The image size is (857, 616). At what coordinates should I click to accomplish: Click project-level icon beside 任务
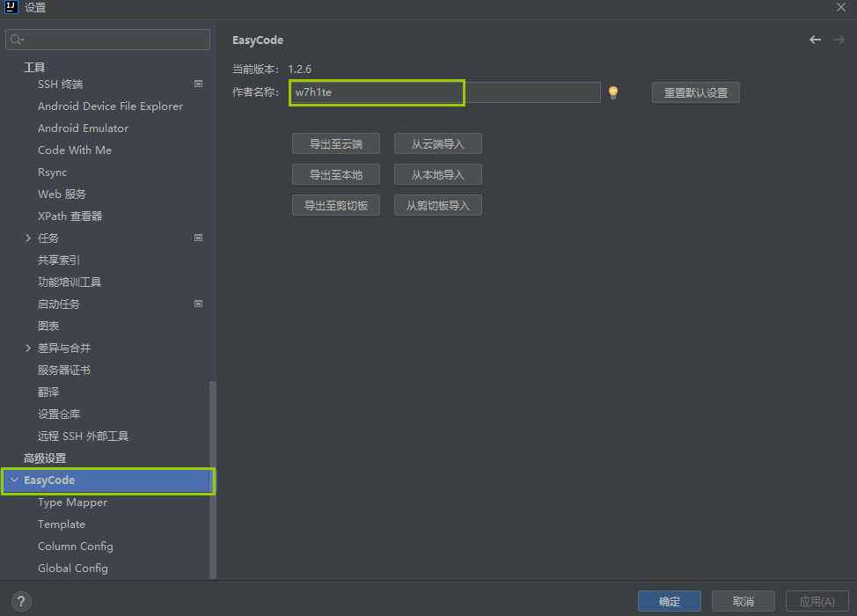coord(198,238)
